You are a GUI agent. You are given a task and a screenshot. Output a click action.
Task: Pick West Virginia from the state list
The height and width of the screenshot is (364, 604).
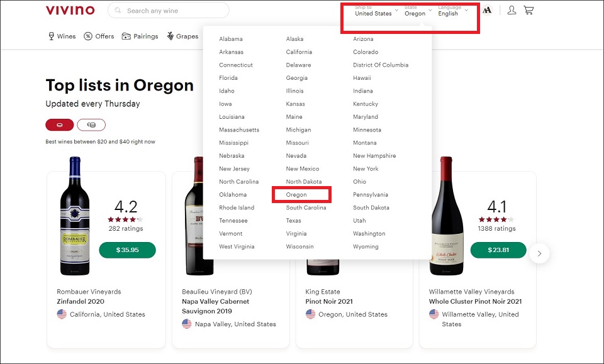tap(237, 246)
